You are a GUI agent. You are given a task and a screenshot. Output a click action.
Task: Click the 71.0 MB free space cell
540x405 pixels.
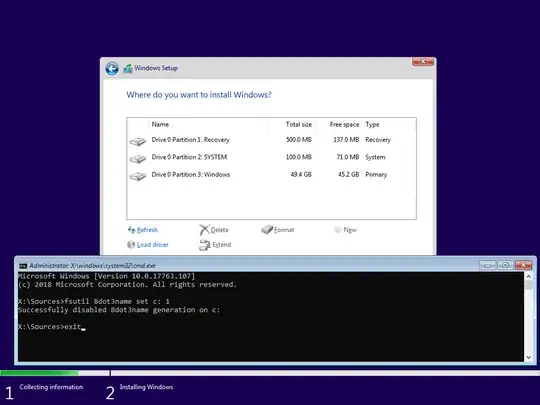pyautogui.click(x=348, y=157)
